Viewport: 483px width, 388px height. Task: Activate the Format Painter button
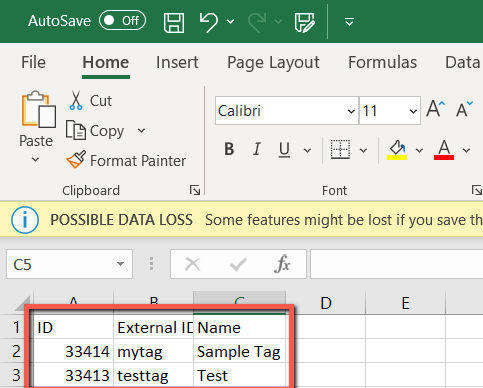tap(126, 160)
